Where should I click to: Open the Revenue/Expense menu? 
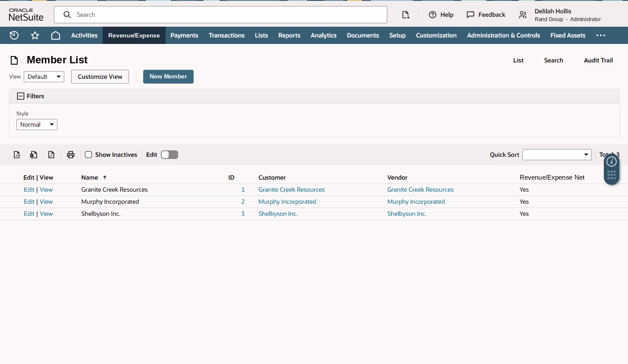[x=134, y=35]
